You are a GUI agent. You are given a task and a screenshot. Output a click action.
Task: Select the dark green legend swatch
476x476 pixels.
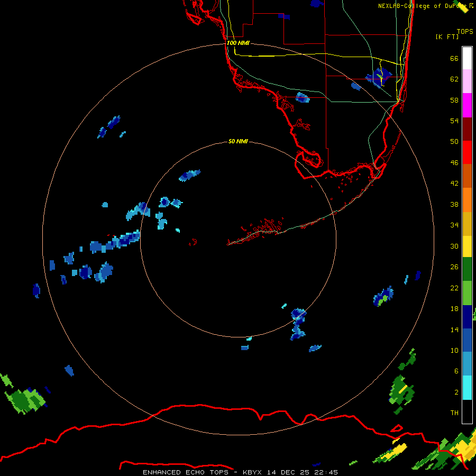467,269
